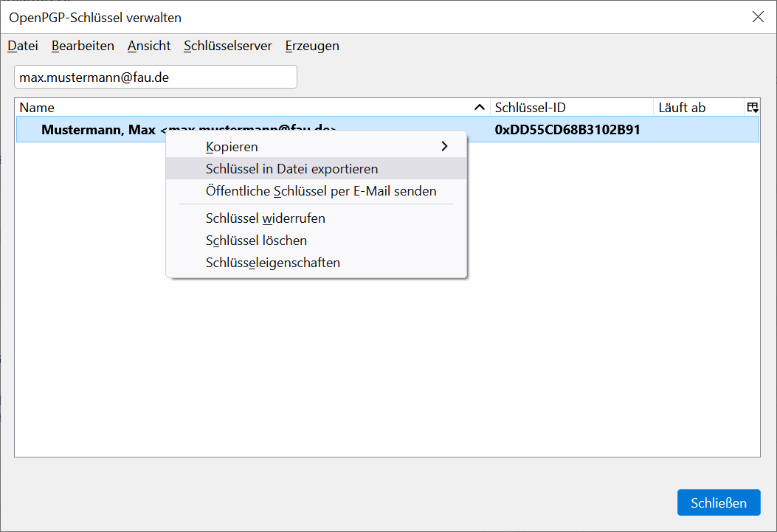The width and height of the screenshot is (777, 532).
Task: Open the Ansicht menu
Action: [149, 46]
